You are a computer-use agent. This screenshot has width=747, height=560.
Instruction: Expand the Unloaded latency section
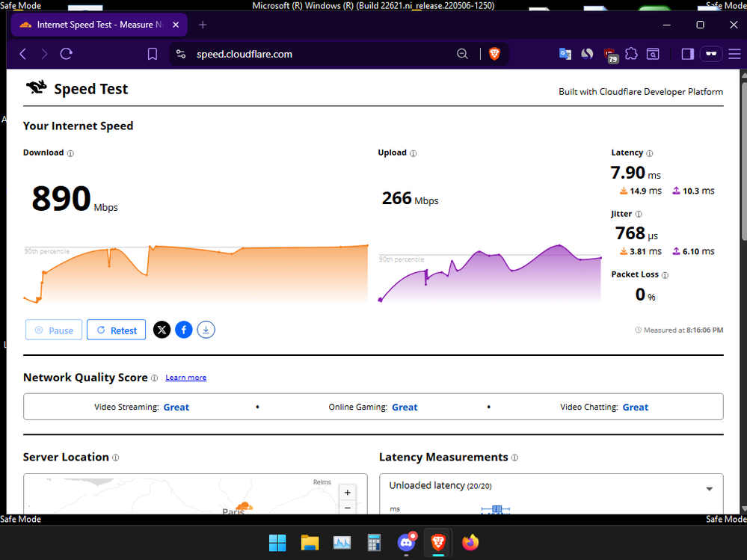(x=709, y=489)
